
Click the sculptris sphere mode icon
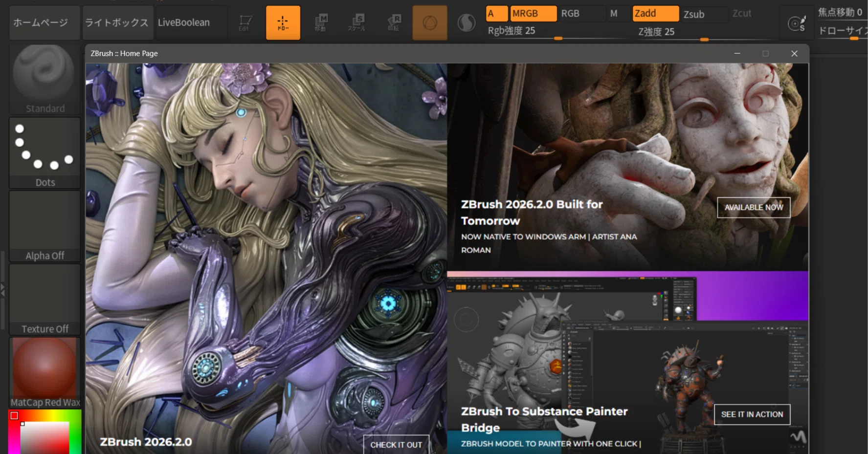pyautogui.click(x=466, y=22)
